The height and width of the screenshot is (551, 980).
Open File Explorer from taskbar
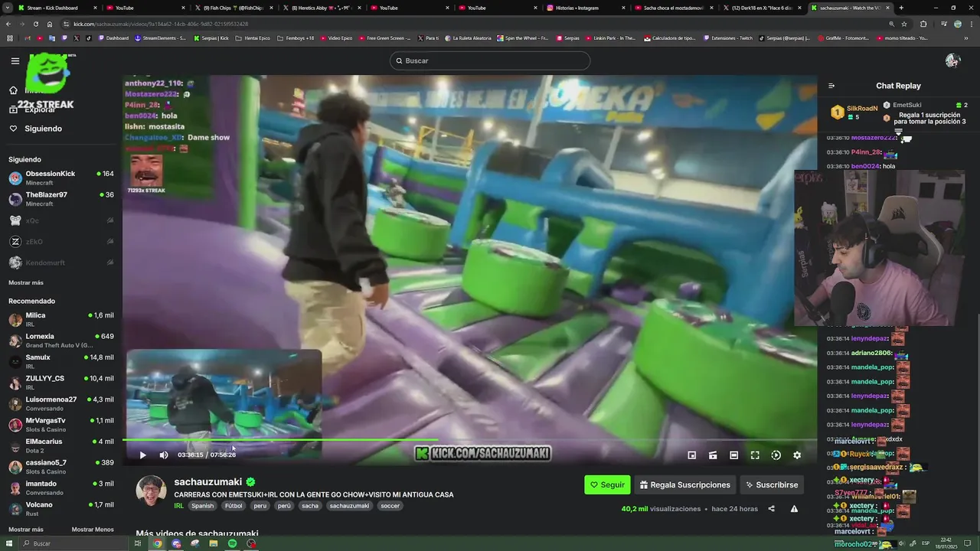coord(214,543)
